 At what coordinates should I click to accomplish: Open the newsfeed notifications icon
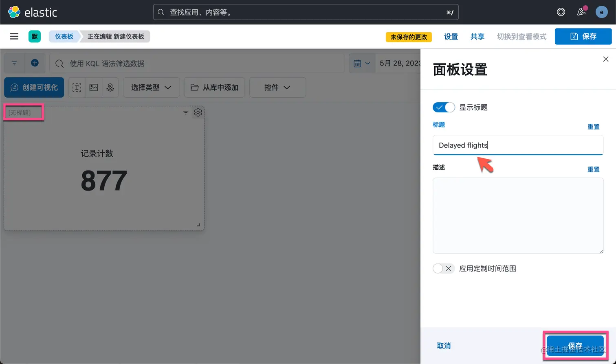(x=581, y=12)
